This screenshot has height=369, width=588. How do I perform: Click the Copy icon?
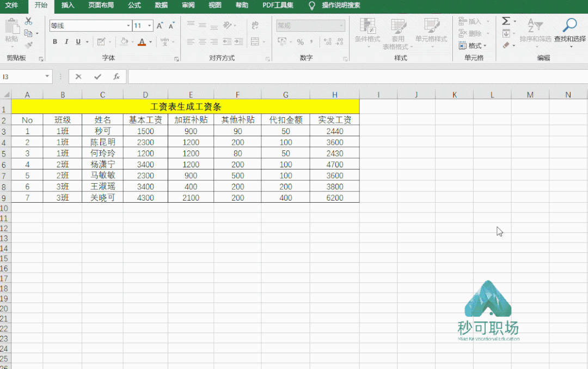(28, 33)
